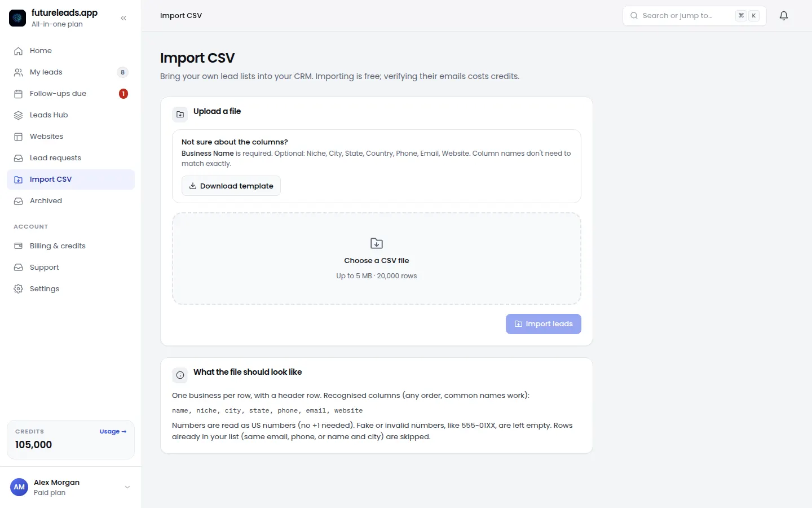
Task: Click the Archived tray icon
Action: [19, 201]
